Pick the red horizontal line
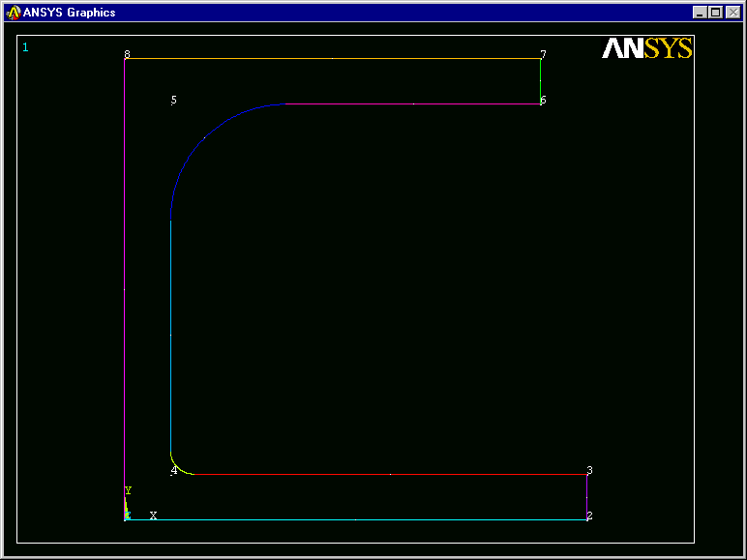Screen dimensions: 747x560 pos(390,474)
